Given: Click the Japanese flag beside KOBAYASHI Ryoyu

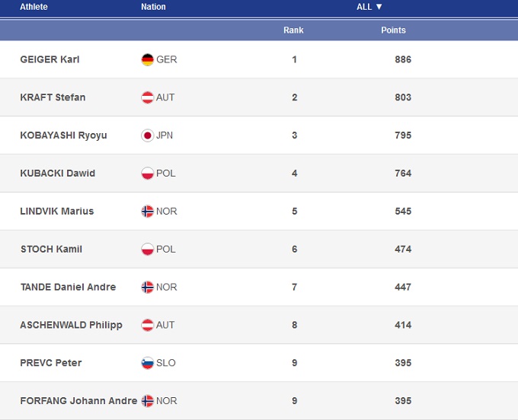Looking at the screenshot, I should coord(148,135).
